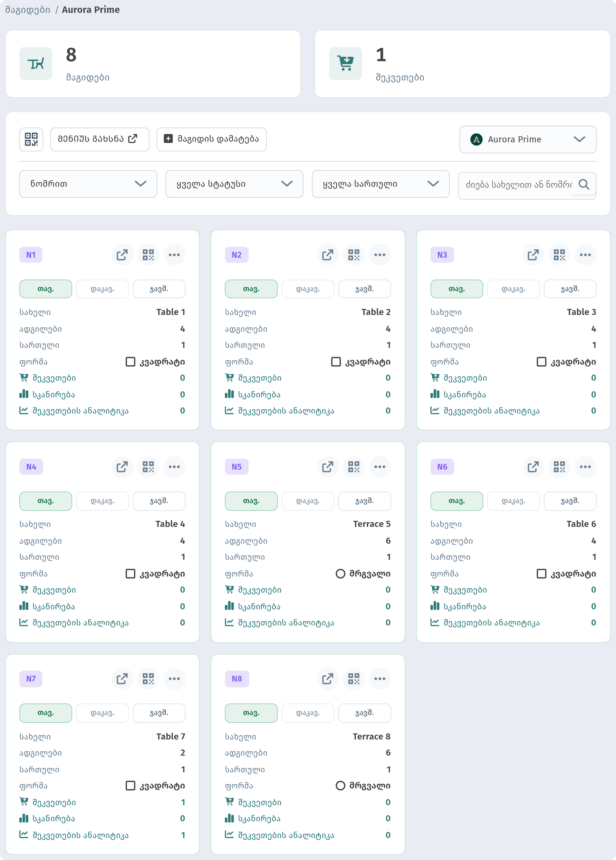Open external link icon on card N6
Image resolution: width=616 pixels, height=860 pixels.
click(533, 467)
